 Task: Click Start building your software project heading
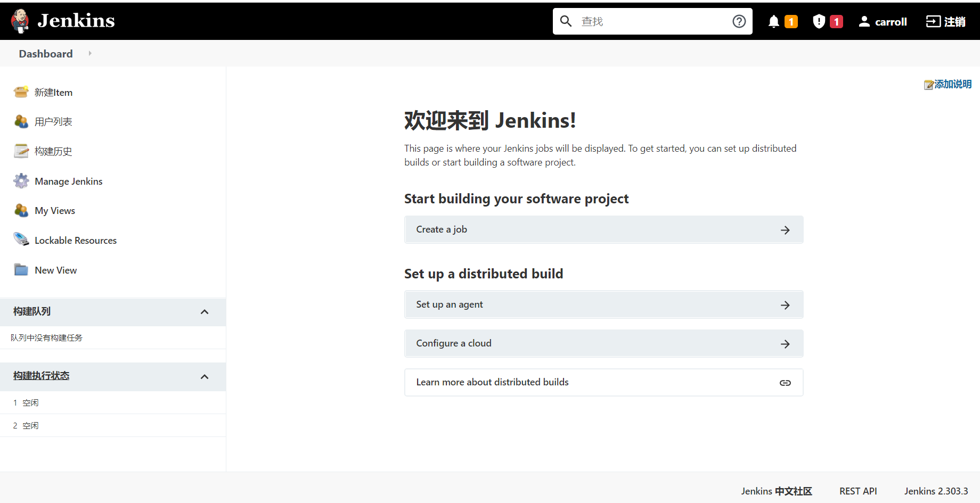pyautogui.click(x=516, y=199)
